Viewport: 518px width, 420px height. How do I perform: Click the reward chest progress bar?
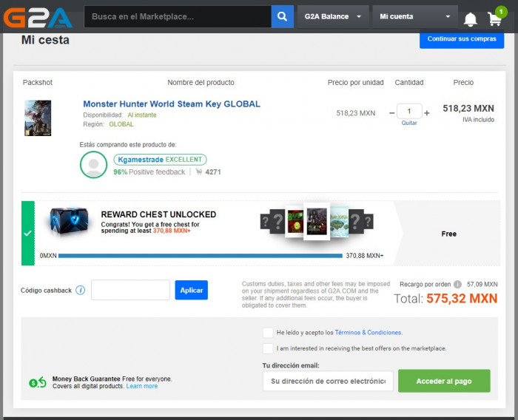201,256
